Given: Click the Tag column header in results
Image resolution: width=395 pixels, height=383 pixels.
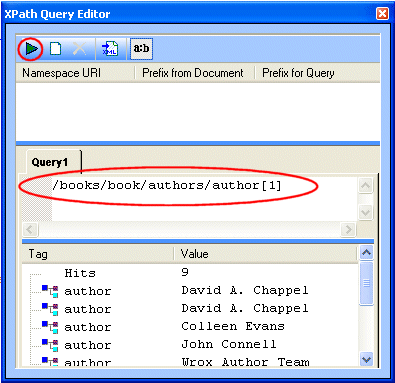Looking at the screenshot, I should point(98,254).
